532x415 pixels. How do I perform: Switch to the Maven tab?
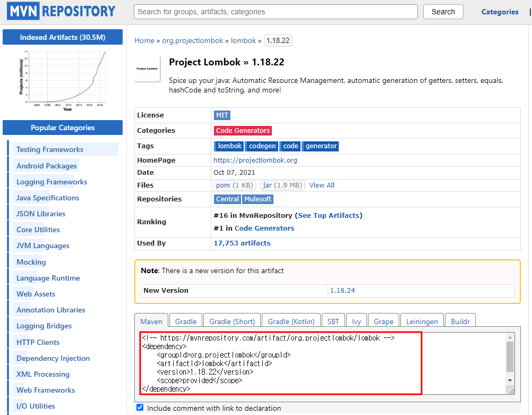click(x=151, y=321)
